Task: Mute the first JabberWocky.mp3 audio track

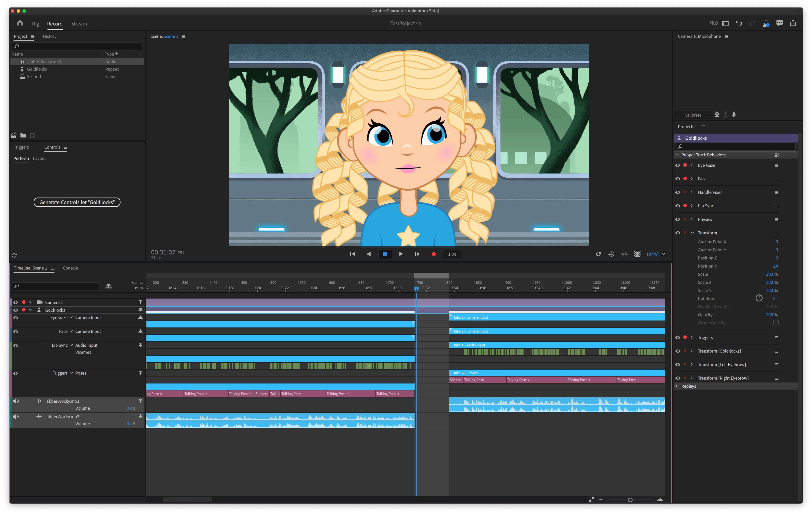Action: 15,401
